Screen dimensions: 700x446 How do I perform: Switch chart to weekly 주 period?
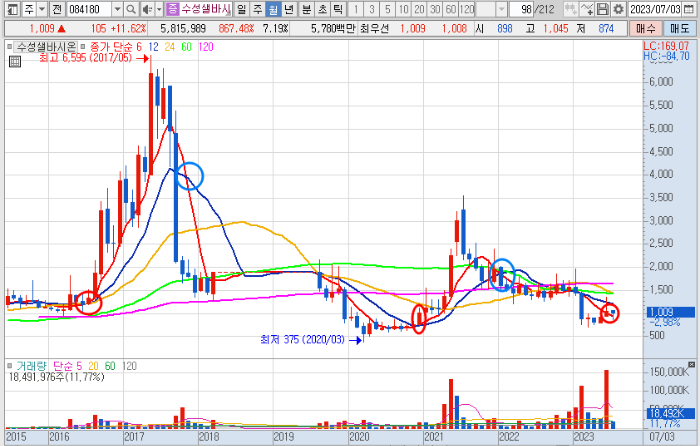pyautogui.click(x=258, y=9)
